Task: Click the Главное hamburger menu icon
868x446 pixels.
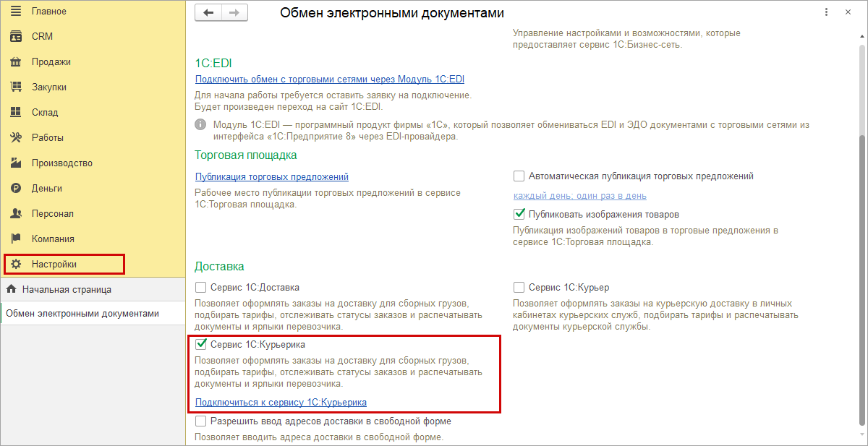Action: coord(16,11)
